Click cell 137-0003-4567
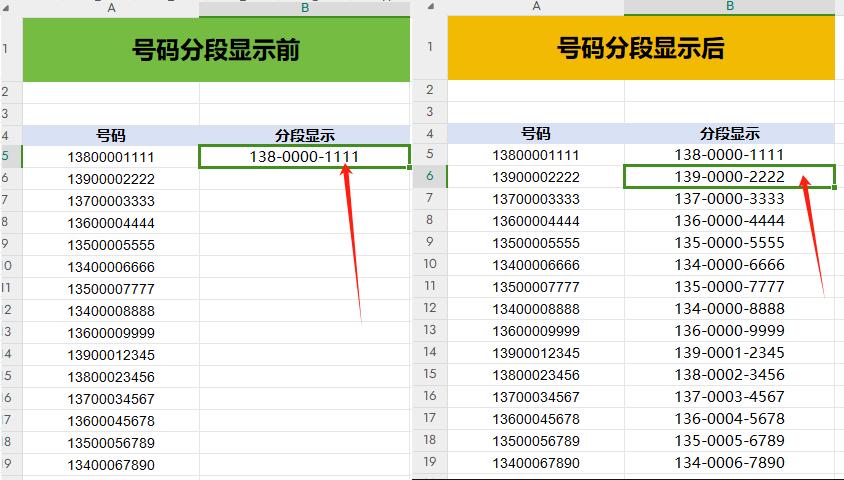 click(730, 397)
